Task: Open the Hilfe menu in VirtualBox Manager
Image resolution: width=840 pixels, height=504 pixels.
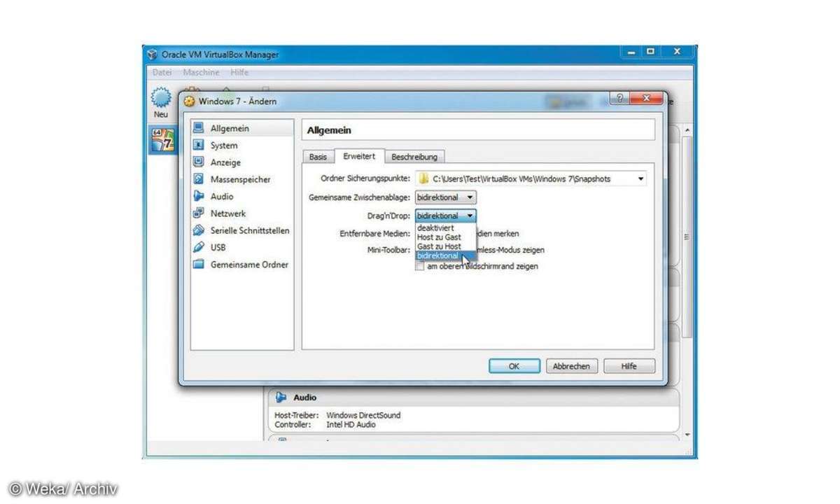Action: pos(239,72)
